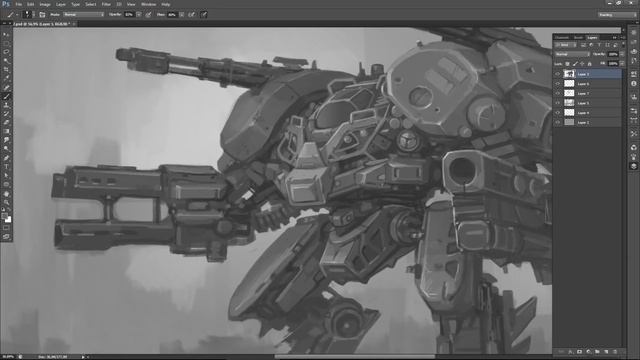Hide Layer 6 with eye icon
Image resolution: width=640 pixels, height=360 pixels.
(x=558, y=84)
